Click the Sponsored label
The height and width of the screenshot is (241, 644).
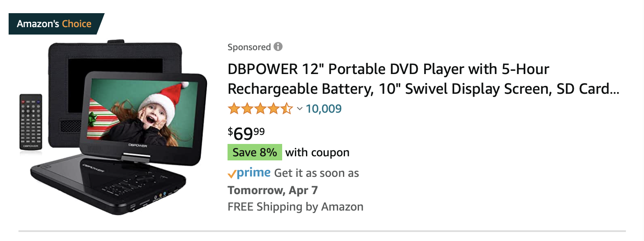tap(249, 47)
